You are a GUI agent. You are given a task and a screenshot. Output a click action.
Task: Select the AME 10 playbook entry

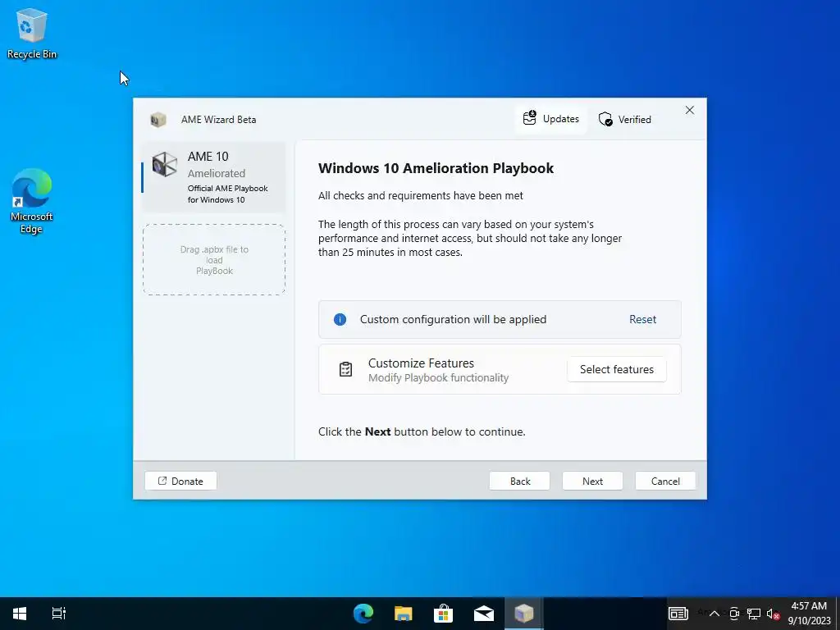coord(214,177)
